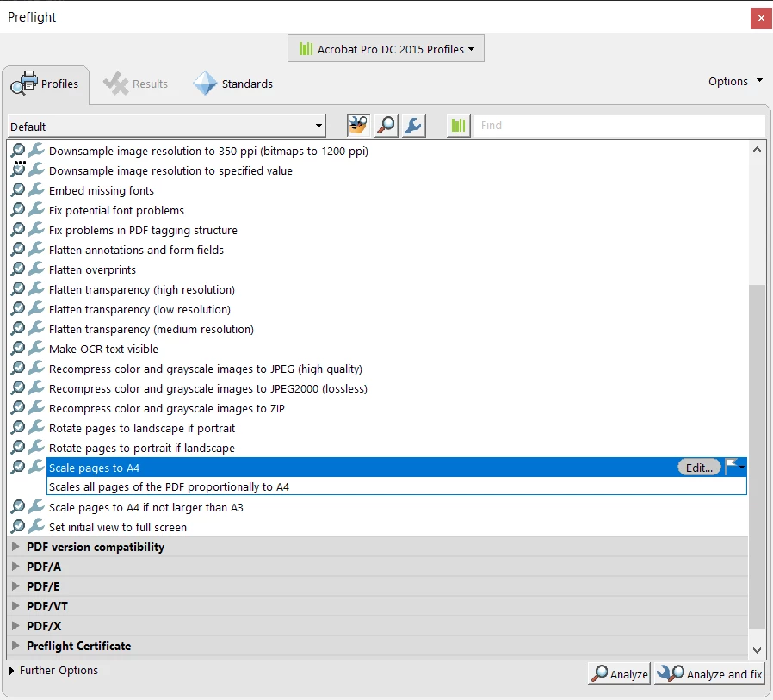Expand the PDF/VT group
The height and width of the screenshot is (700, 773).
pyautogui.click(x=15, y=606)
